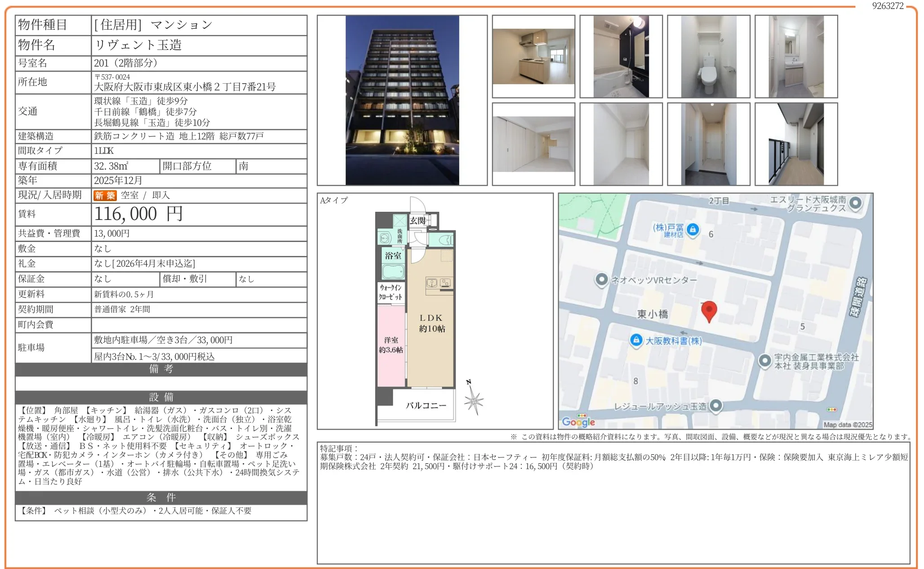Click the 宇内金属工業株式会社 map marker
Image resolution: width=924 pixels, height=569 pixels.
pyautogui.click(x=764, y=361)
